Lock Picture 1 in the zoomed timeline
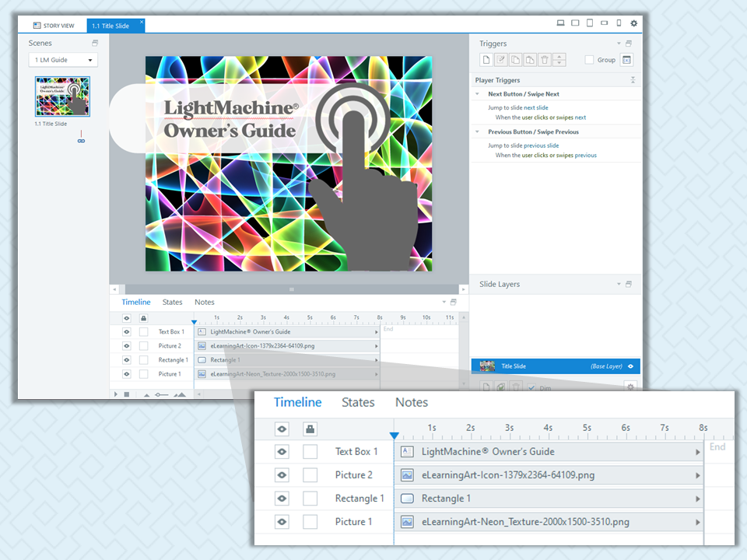747x560 pixels. (x=310, y=522)
